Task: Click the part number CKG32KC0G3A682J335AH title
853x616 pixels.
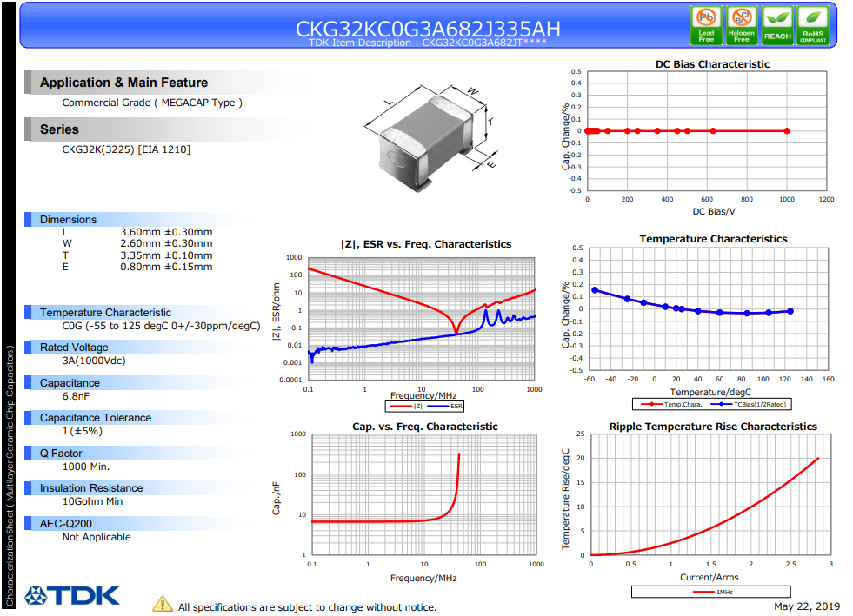Action: pos(428,28)
